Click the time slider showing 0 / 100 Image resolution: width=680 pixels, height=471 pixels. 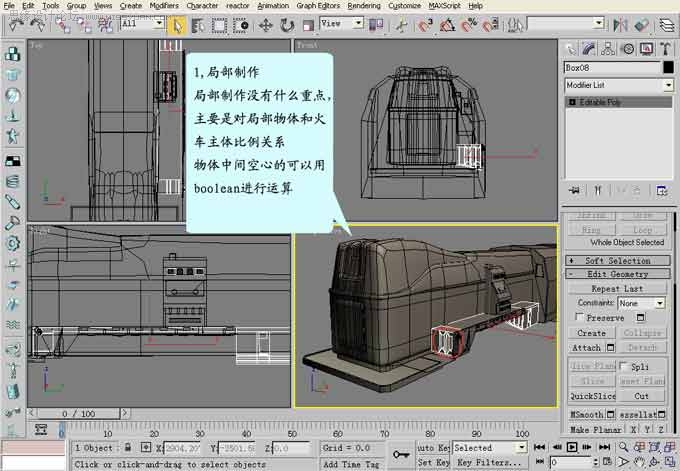78,413
